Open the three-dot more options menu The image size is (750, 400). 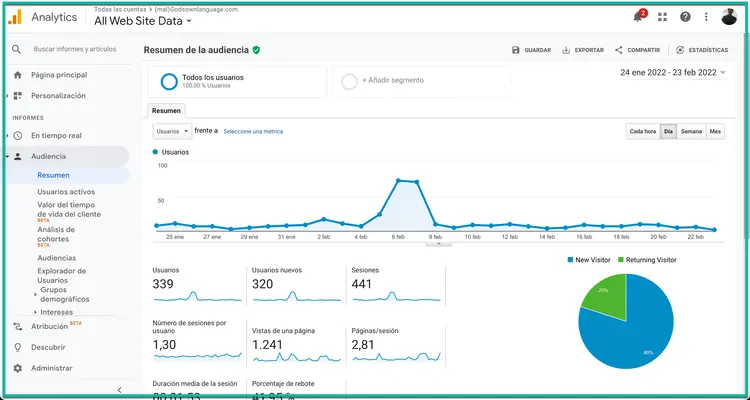tap(707, 17)
